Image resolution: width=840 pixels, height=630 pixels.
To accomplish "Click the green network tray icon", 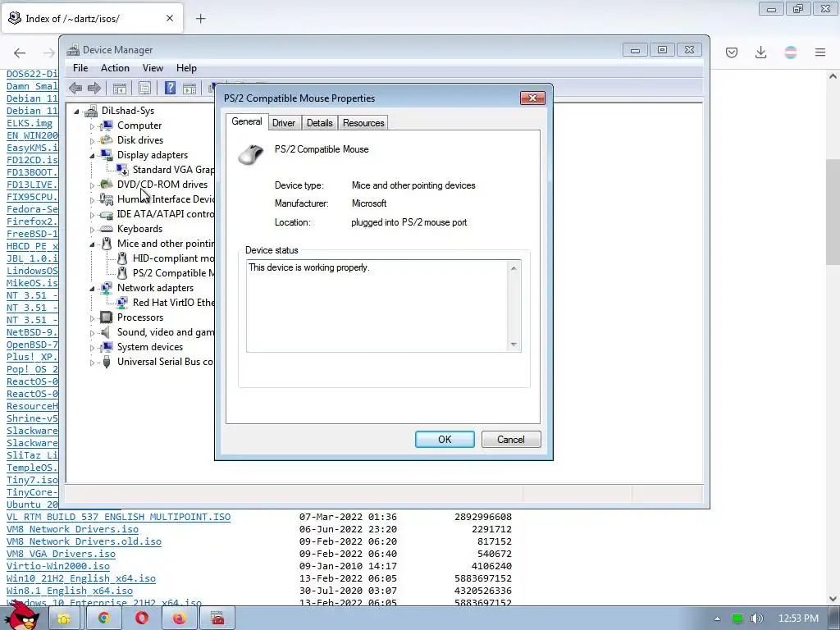I will 737,619.
